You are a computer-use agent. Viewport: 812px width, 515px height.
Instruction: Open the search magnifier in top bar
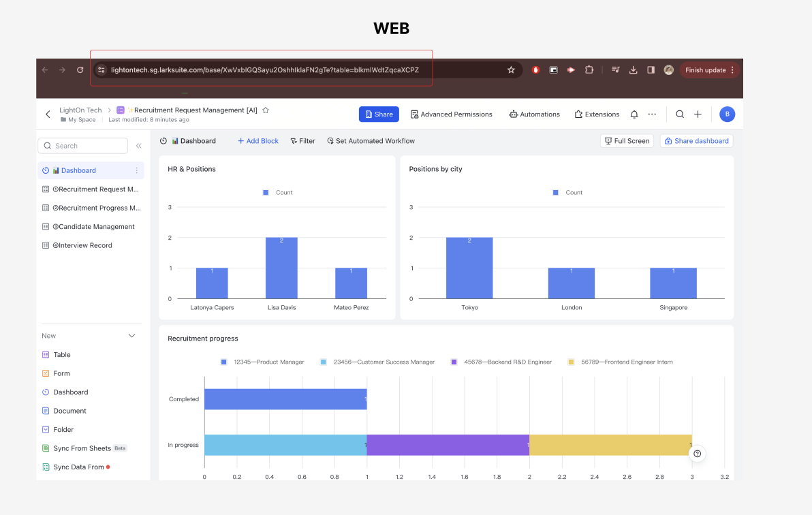pos(680,114)
